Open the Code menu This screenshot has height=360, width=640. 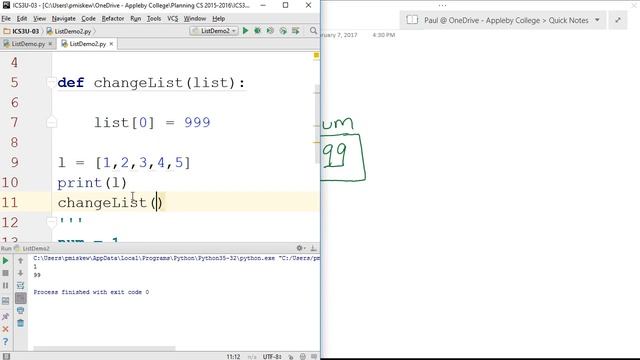(x=88, y=18)
